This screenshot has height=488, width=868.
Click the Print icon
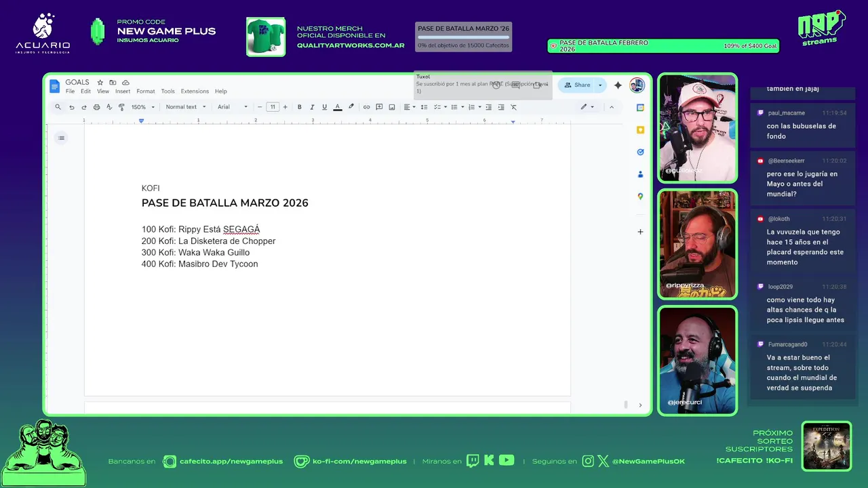click(x=96, y=107)
